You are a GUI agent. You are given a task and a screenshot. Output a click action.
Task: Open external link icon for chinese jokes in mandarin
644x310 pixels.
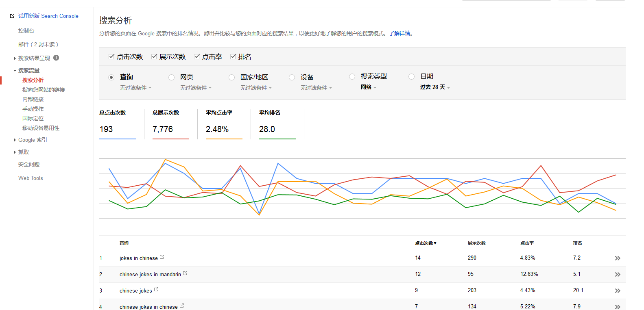click(x=185, y=273)
